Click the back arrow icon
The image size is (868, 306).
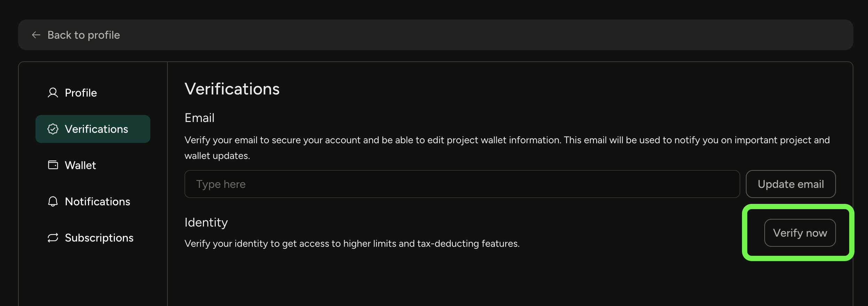click(x=36, y=35)
